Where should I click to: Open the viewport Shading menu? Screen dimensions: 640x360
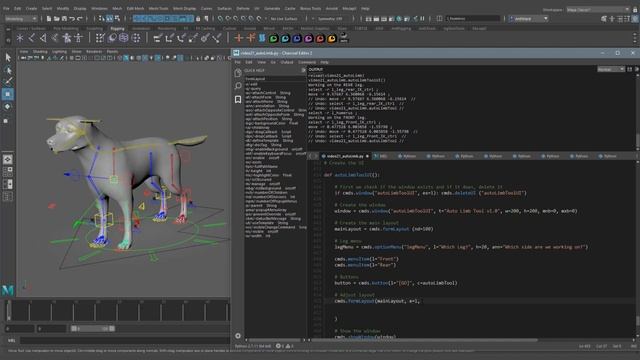click(x=40, y=51)
